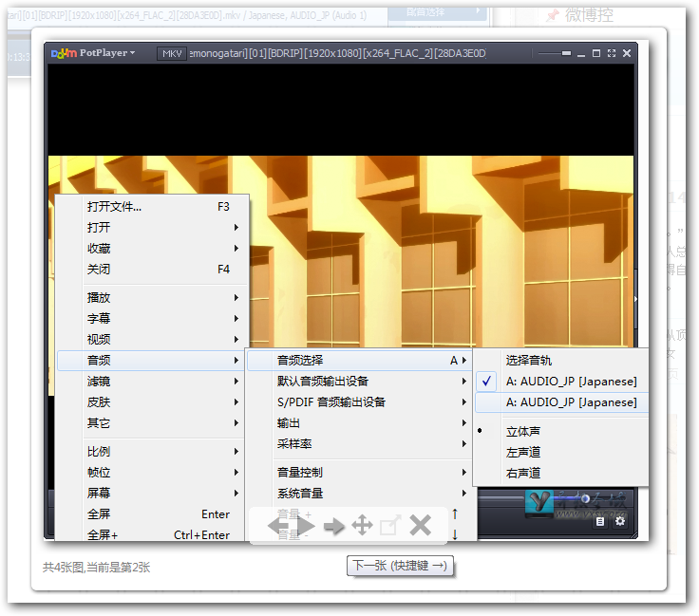Image resolution: width=699 pixels, height=616 pixels.
Task: Toggle PotPlayer fullscreen icon in title bar
Action: (611, 54)
